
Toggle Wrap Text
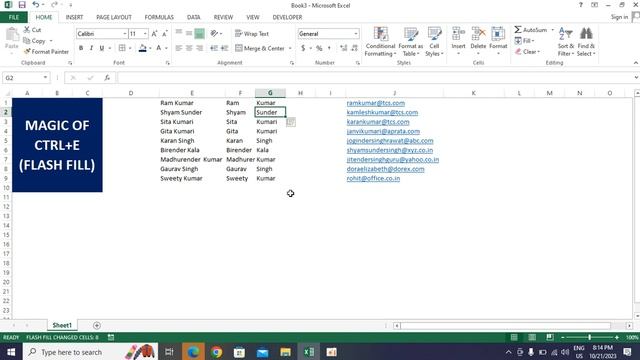coord(252,34)
